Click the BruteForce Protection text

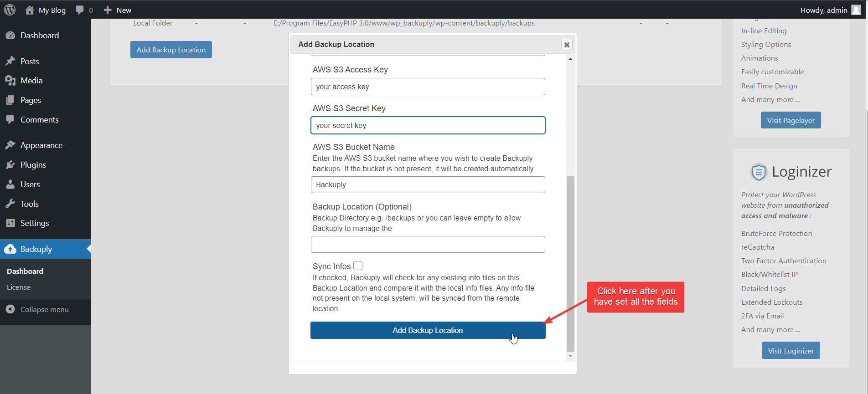tap(776, 233)
